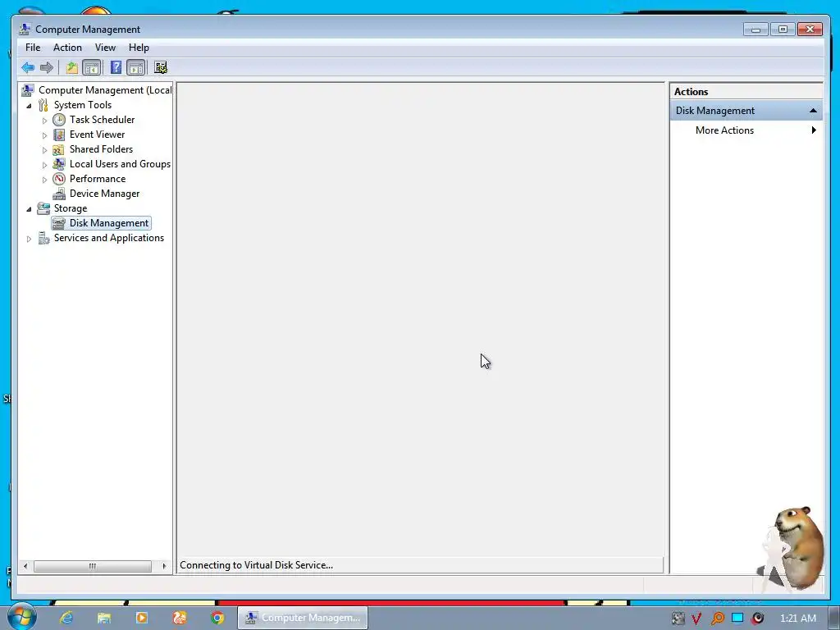Open the Windows Start orb
Image resolution: width=840 pixels, height=630 pixels.
[22, 616]
